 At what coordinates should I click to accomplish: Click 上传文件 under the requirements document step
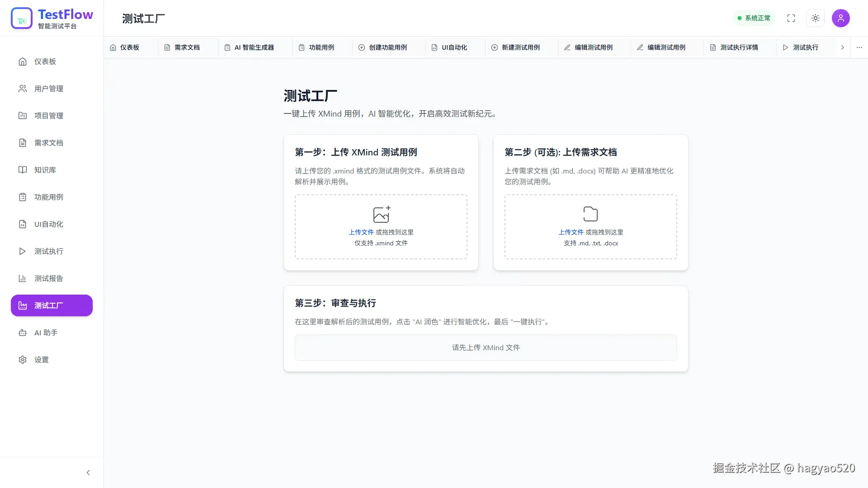(571, 232)
